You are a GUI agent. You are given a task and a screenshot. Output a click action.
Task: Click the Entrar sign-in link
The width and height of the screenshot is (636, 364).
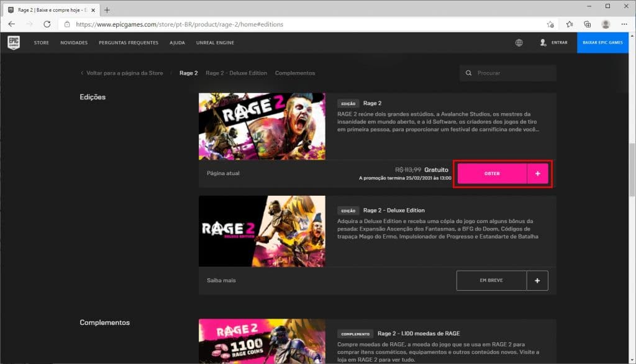click(560, 43)
